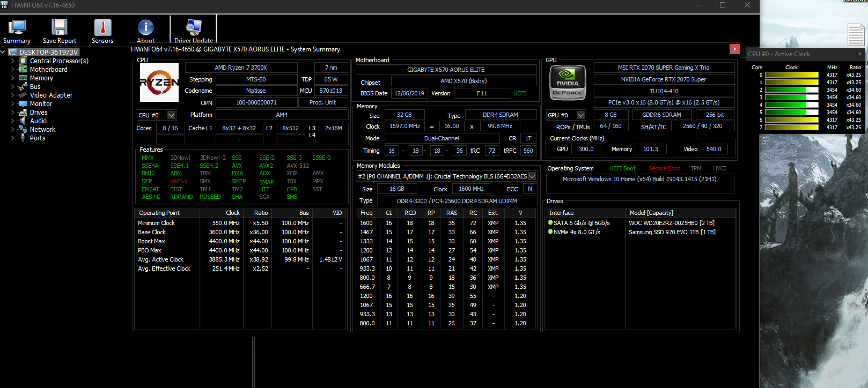Click the AMD X570 (Bixby) chipset field
This screenshot has width=868, height=388.
(464, 81)
